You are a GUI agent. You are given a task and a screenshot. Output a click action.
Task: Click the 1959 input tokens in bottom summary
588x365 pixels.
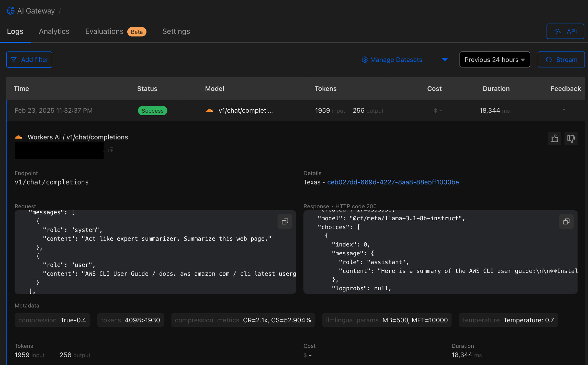tap(30, 355)
